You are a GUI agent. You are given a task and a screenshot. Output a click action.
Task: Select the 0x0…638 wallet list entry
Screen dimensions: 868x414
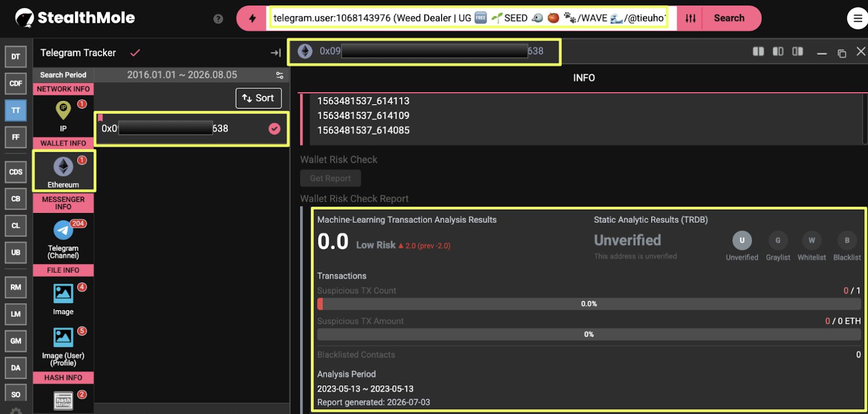point(191,128)
